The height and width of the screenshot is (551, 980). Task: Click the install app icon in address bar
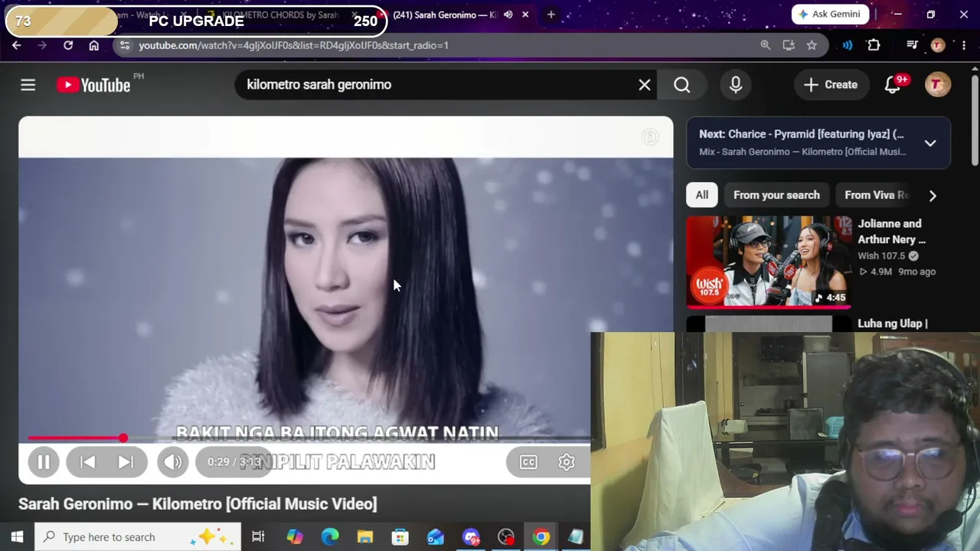(789, 45)
